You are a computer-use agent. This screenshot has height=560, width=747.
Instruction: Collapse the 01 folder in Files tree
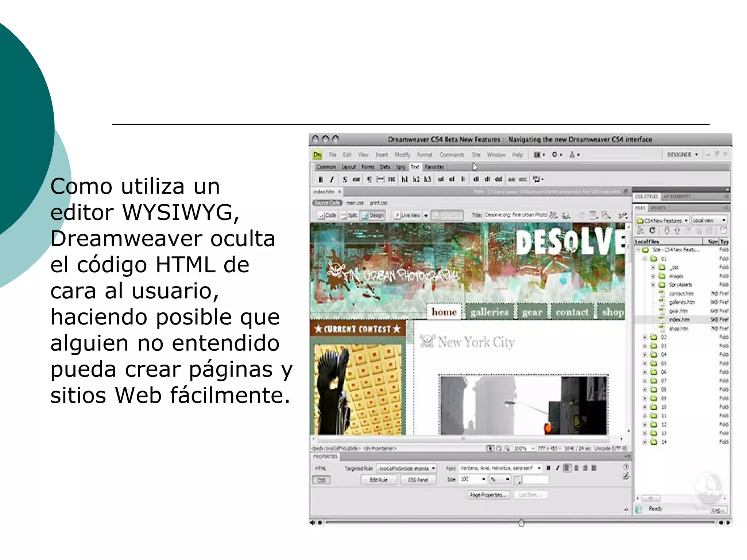point(645,258)
